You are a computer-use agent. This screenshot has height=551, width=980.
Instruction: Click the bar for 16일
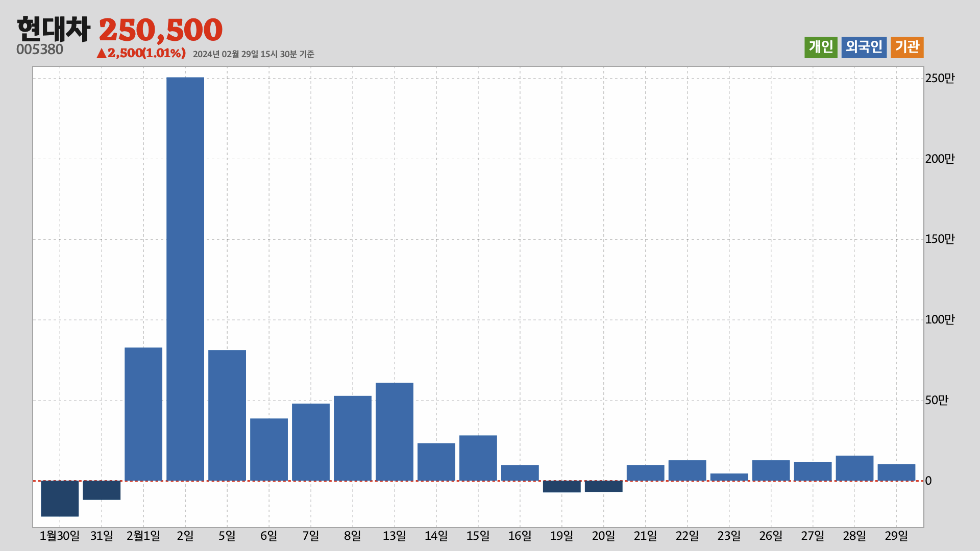coord(520,473)
